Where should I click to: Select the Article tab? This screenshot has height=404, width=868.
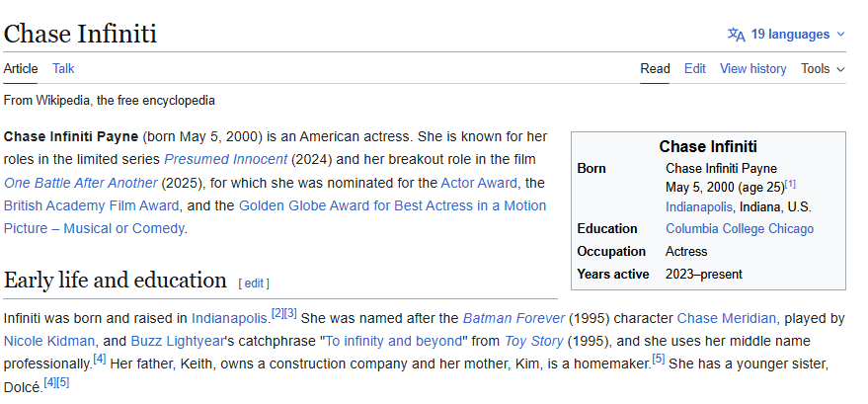(21, 68)
